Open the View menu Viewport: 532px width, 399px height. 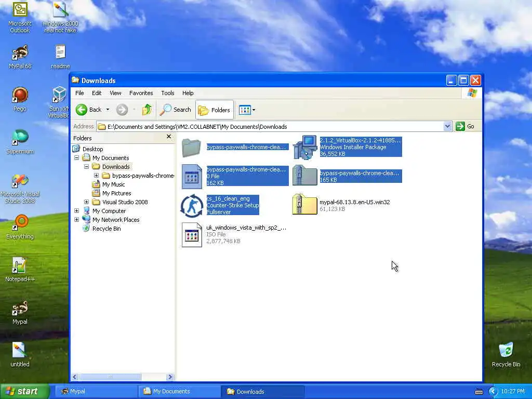pos(115,93)
